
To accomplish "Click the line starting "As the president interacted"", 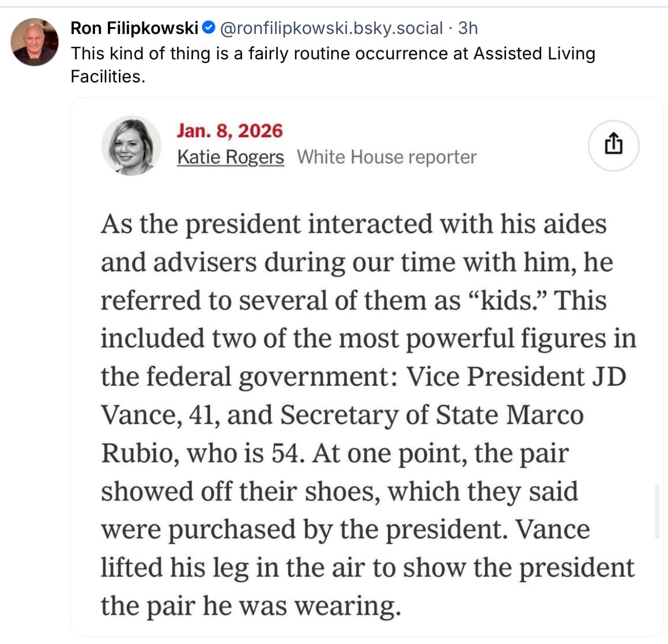I will [x=353, y=224].
